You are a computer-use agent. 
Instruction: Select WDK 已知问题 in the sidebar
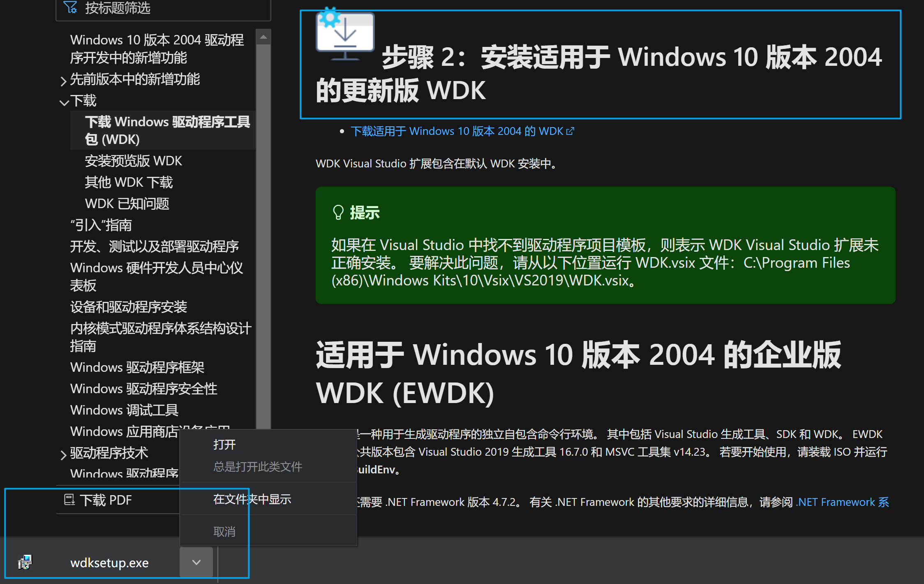[127, 204]
